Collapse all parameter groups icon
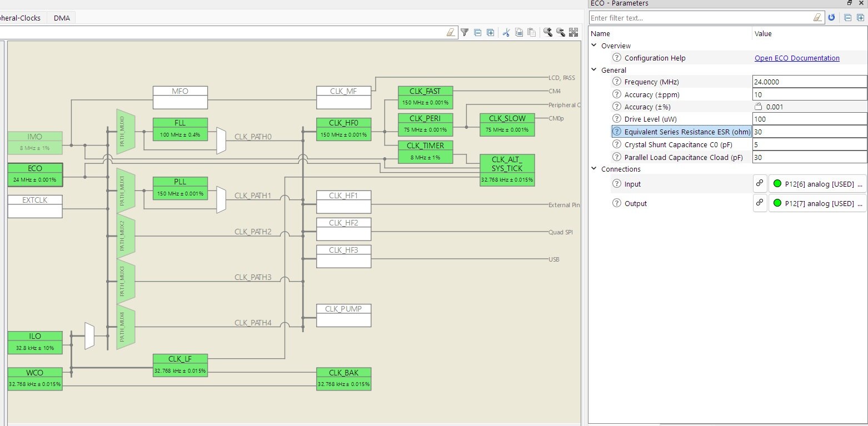The image size is (868, 426). point(847,18)
